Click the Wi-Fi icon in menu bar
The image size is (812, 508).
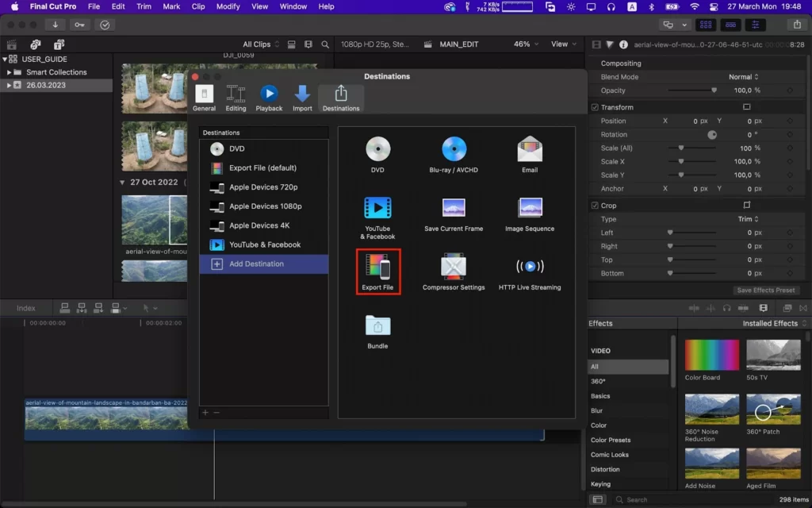695,6
